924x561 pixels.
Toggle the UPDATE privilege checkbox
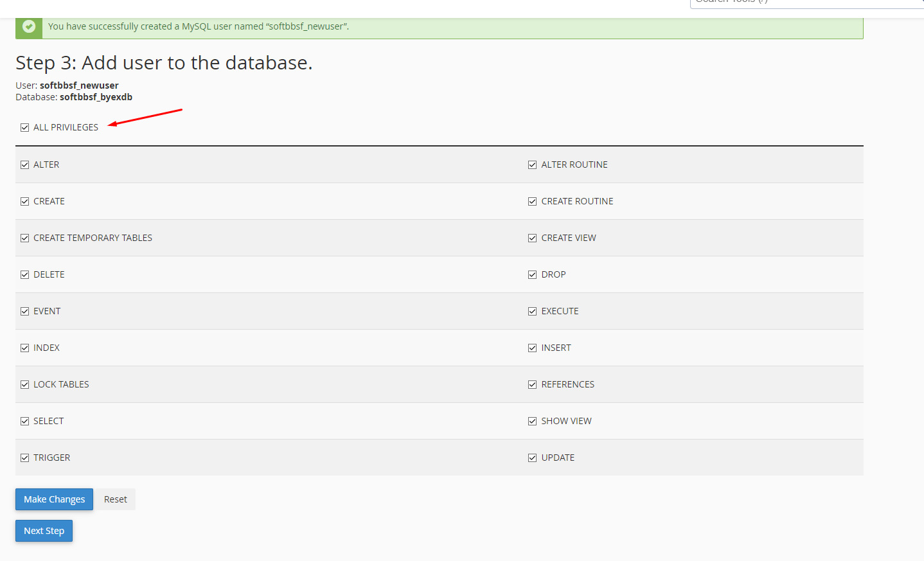[532, 458]
